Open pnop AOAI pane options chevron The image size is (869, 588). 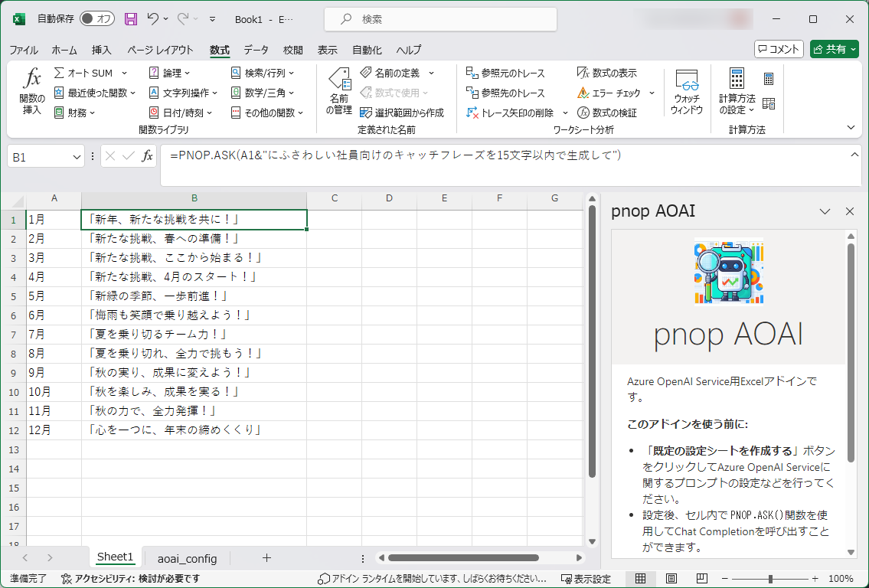coord(825,211)
